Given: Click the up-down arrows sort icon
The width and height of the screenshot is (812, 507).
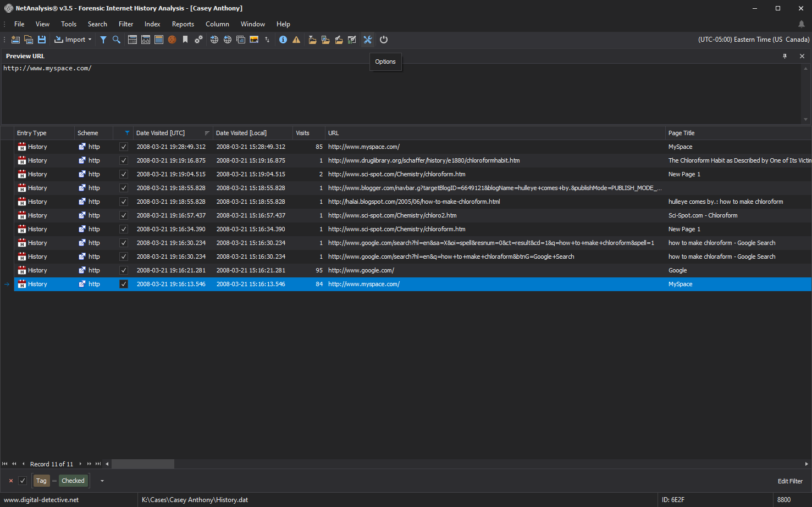Looking at the screenshot, I should click(267, 40).
